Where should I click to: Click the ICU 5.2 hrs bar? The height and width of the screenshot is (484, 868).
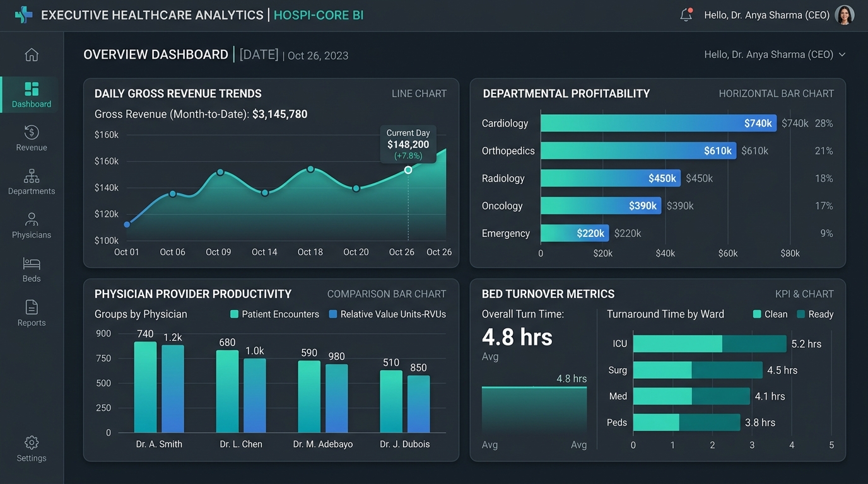(x=710, y=344)
